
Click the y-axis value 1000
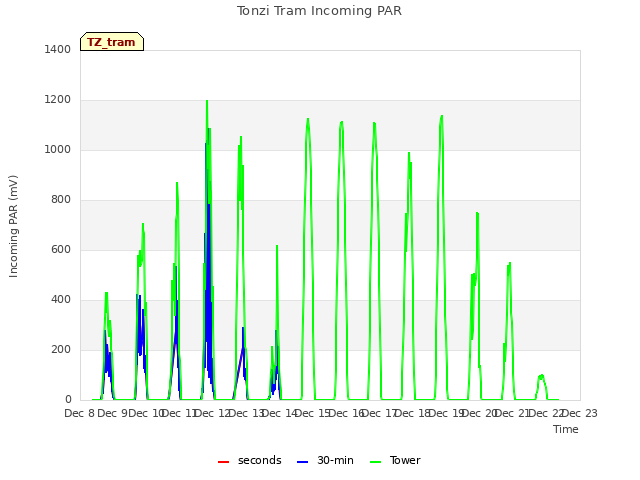point(58,149)
